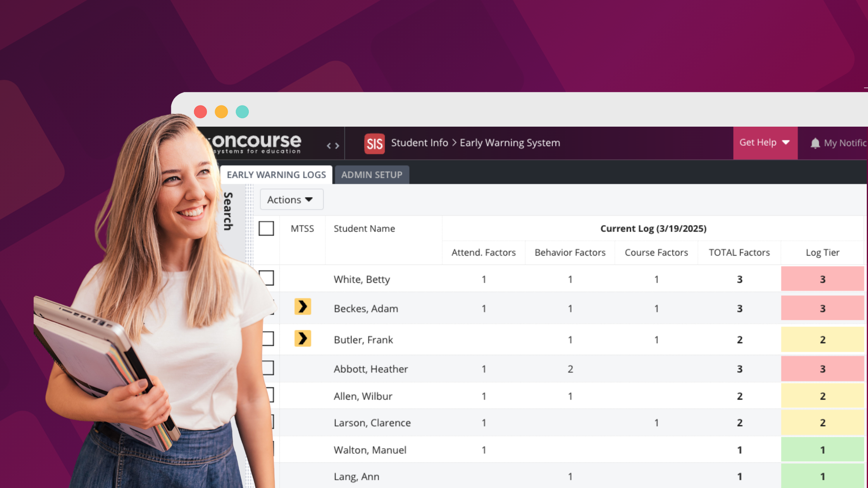
Task: Toggle the select-all header checkbox
Action: pos(266,229)
